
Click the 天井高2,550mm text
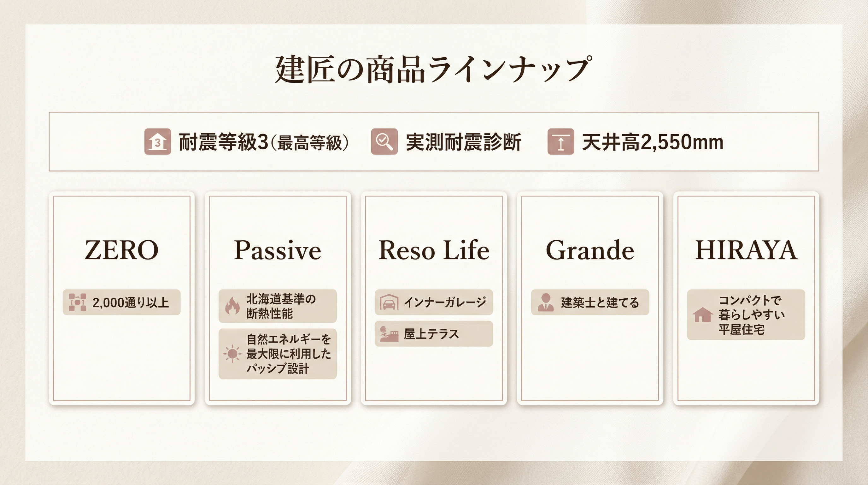pos(652,142)
